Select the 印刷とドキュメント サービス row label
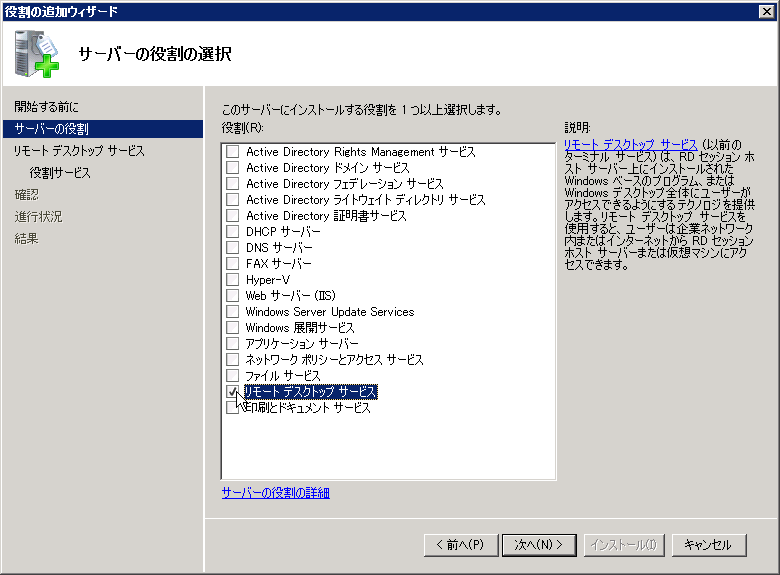The width and height of the screenshot is (780, 575). (308, 408)
